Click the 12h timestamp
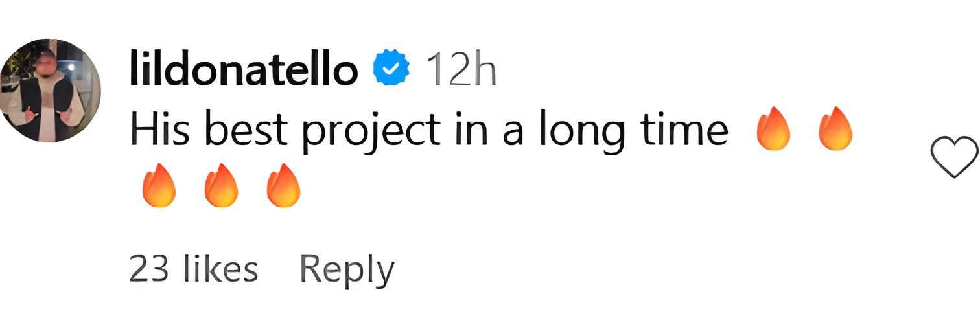This screenshot has height=329, width=980. [460, 70]
